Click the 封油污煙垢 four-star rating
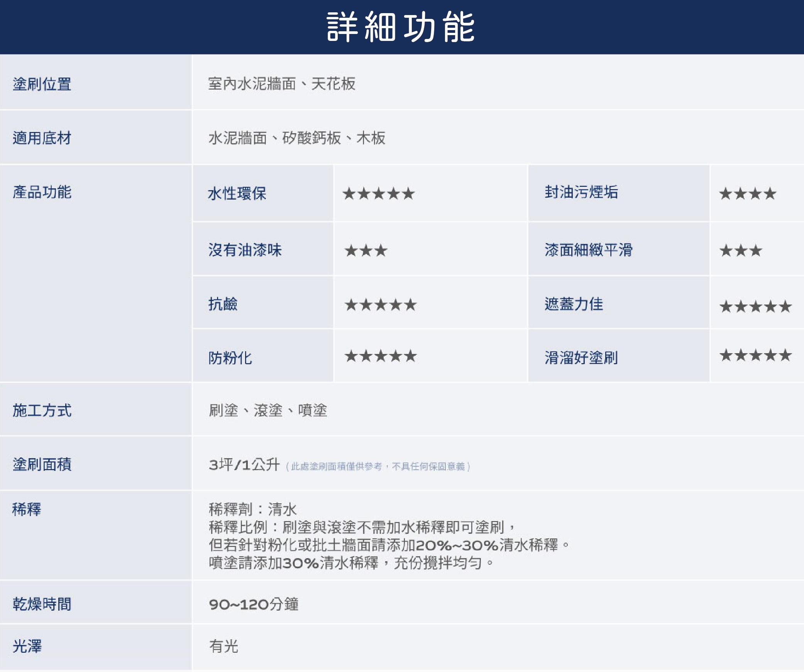 pos(747,193)
